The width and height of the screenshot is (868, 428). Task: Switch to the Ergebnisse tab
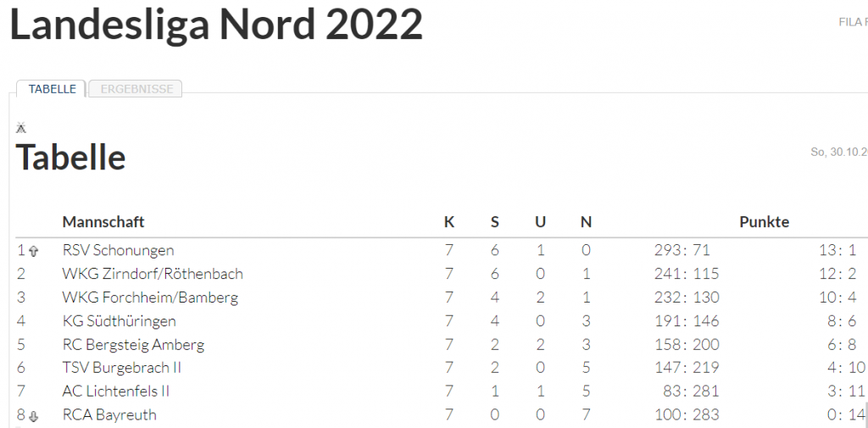click(x=136, y=89)
